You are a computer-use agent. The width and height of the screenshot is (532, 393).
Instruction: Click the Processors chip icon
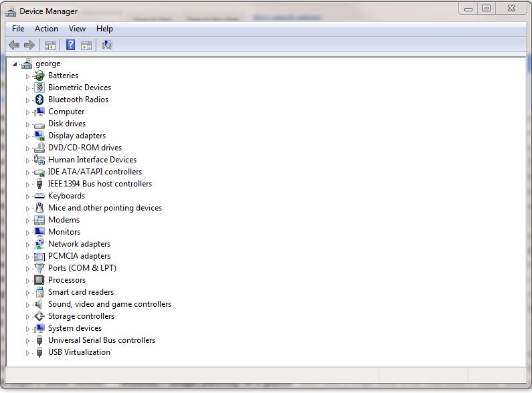click(x=39, y=280)
